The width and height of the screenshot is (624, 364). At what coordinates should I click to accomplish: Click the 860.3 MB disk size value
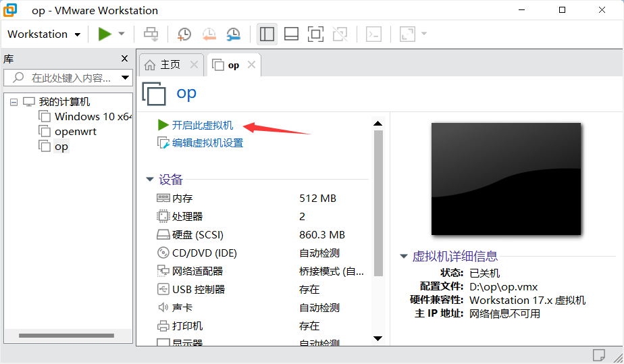point(322,235)
